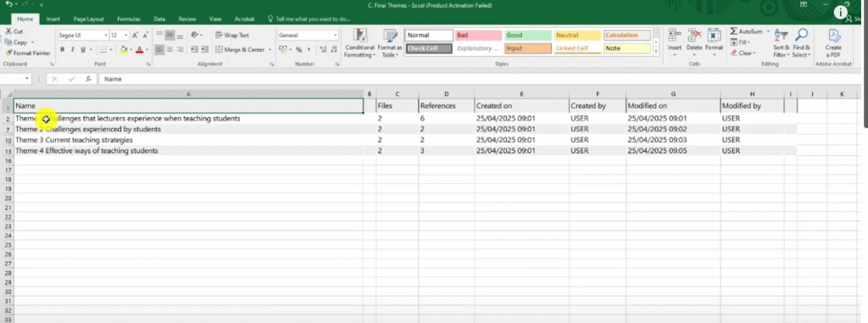Activate the Format Painter tool

click(28, 53)
